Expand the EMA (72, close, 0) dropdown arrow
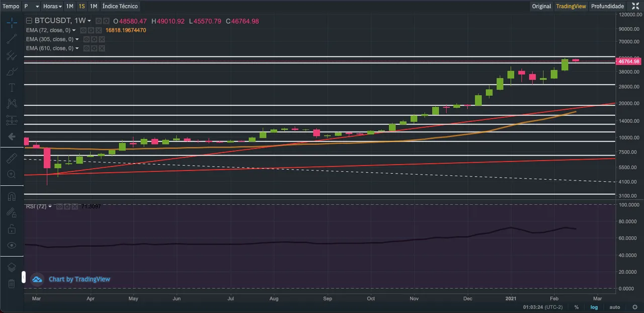Viewport: 644px width, 313px height. pos(74,30)
